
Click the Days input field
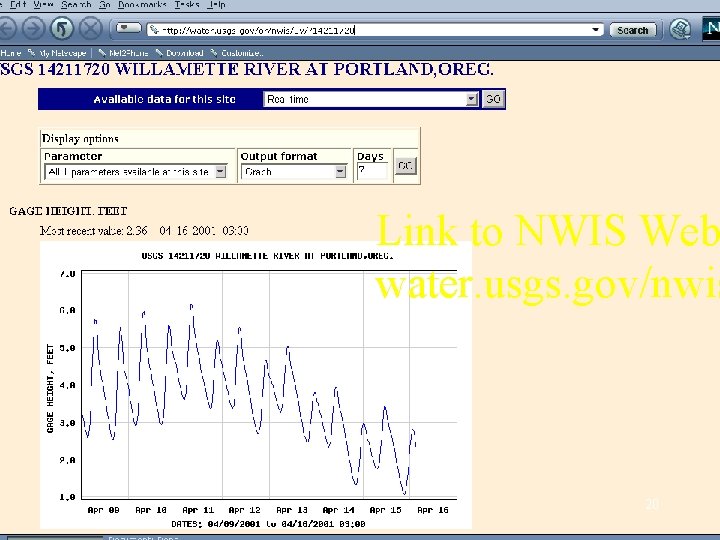[x=372, y=171]
